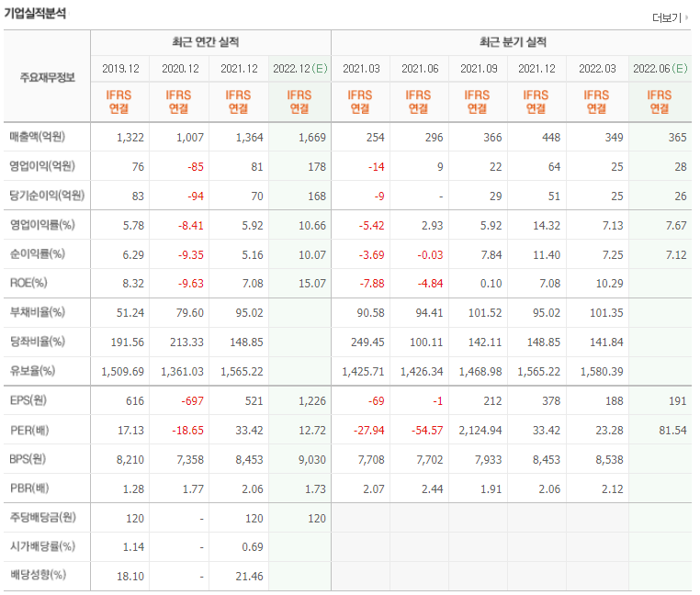700x595 pixels.
Task: Click the 2,124.94 PER value
Action: [x=480, y=431]
